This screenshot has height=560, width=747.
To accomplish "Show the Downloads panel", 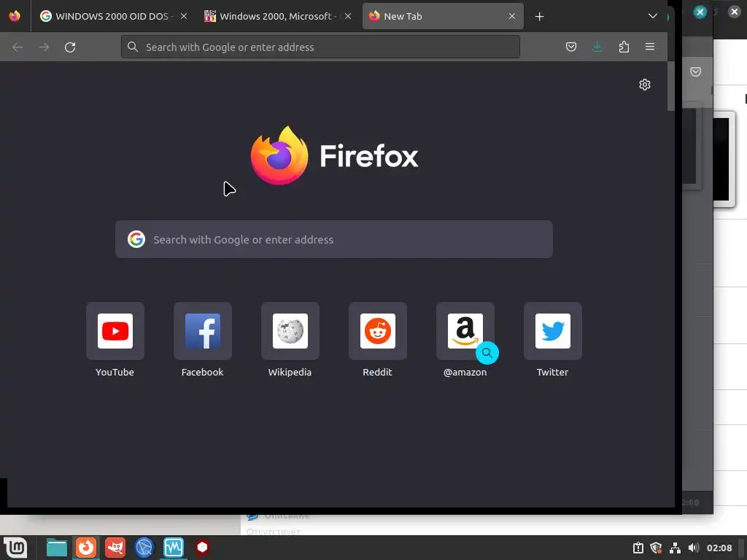I will (597, 47).
